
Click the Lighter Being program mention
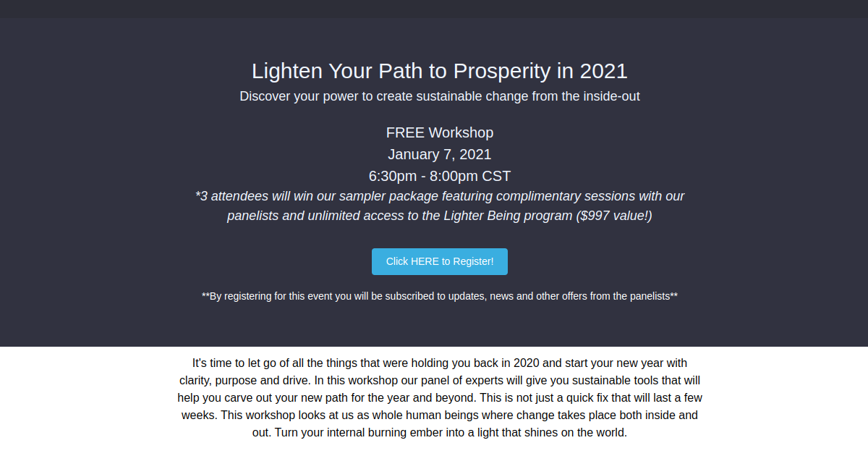pos(498,215)
